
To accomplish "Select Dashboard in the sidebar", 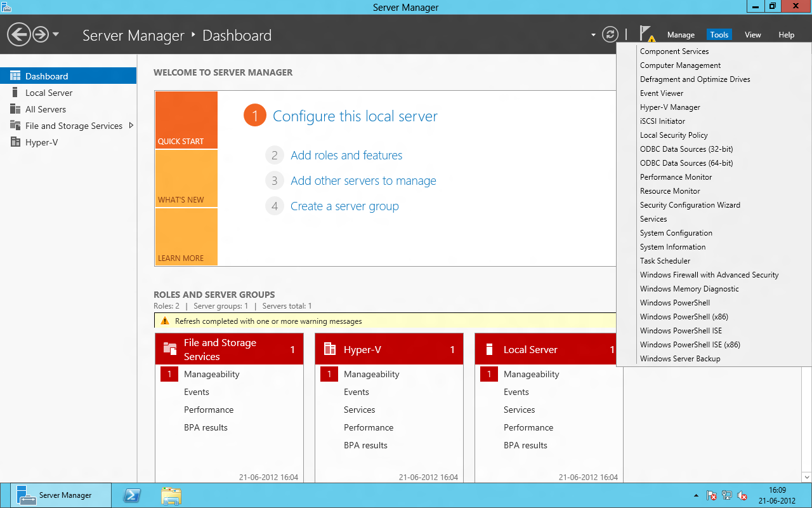I will pyautogui.click(x=69, y=76).
